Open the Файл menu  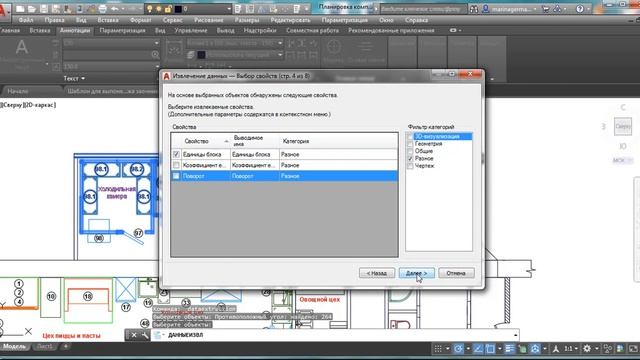26,20
